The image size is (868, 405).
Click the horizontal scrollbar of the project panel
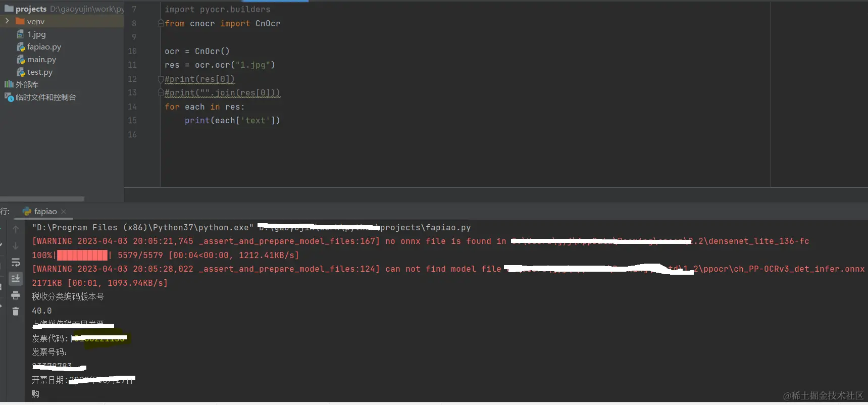coord(42,198)
